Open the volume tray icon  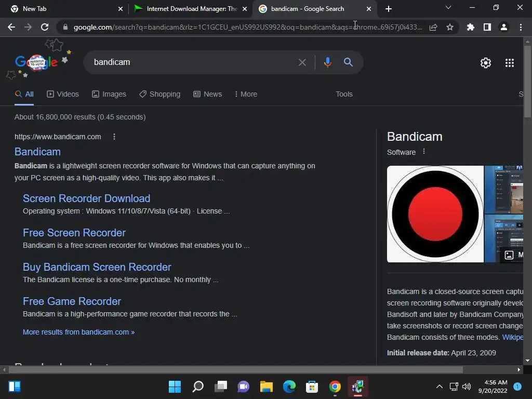tap(467, 387)
